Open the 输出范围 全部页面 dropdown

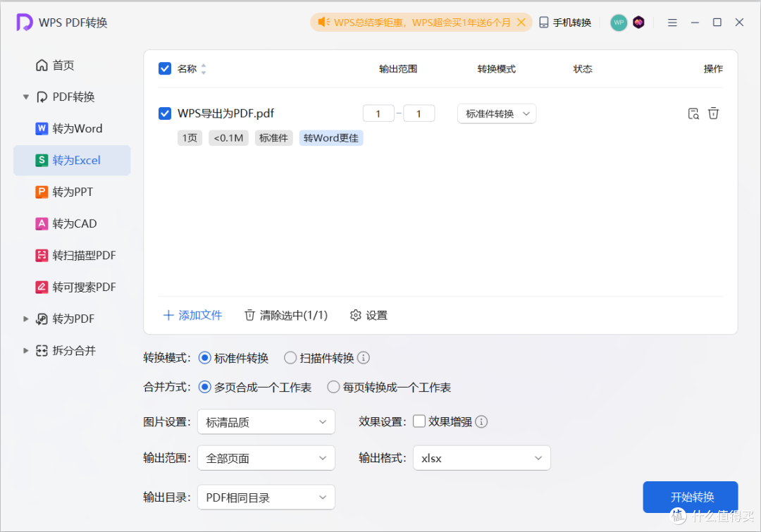pyautogui.click(x=266, y=458)
